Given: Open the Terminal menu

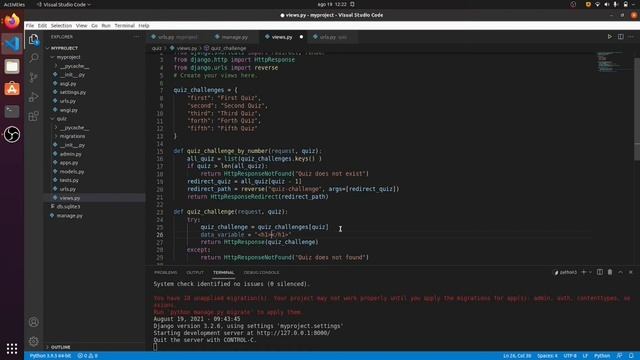Looking at the screenshot, I should 124,25.
